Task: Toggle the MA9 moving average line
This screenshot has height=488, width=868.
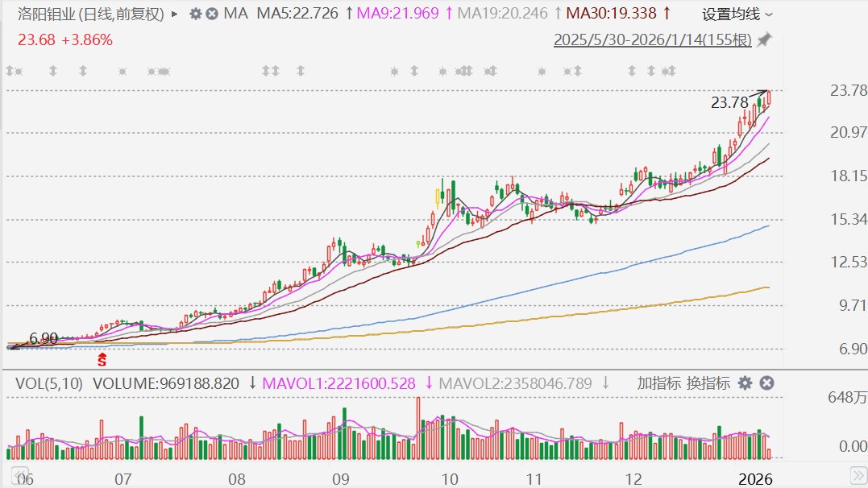Action: [x=397, y=14]
